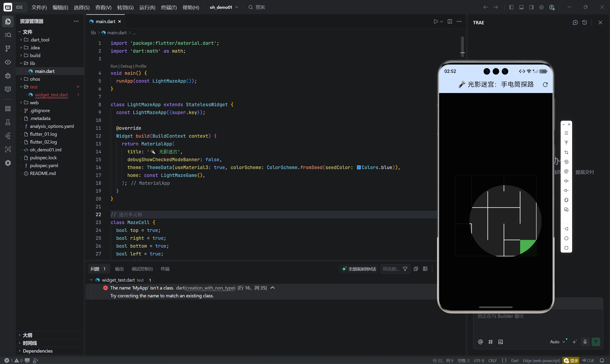Open the extensions grid icon in sidebar

click(8, 109)
